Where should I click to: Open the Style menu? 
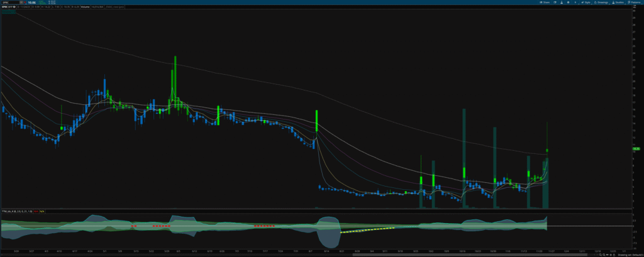[x=586, y=3]
